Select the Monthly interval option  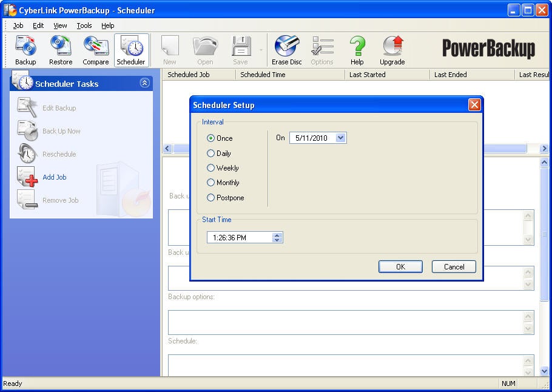211,183
